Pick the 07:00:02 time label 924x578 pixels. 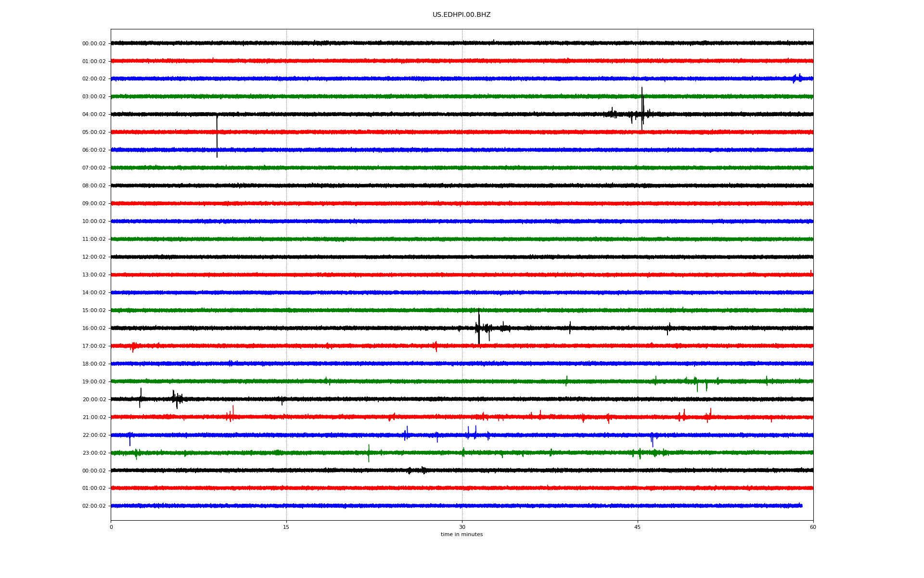point(94,168)
